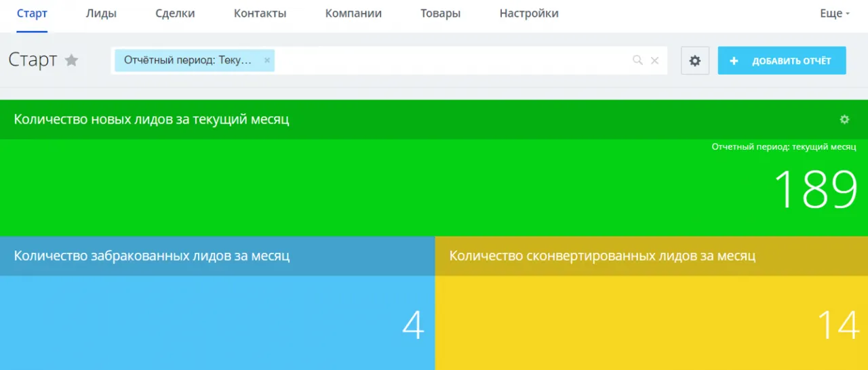Switch to the Лиды tab
This screenshot has height=370, width=868.
[x=101, y=14]
